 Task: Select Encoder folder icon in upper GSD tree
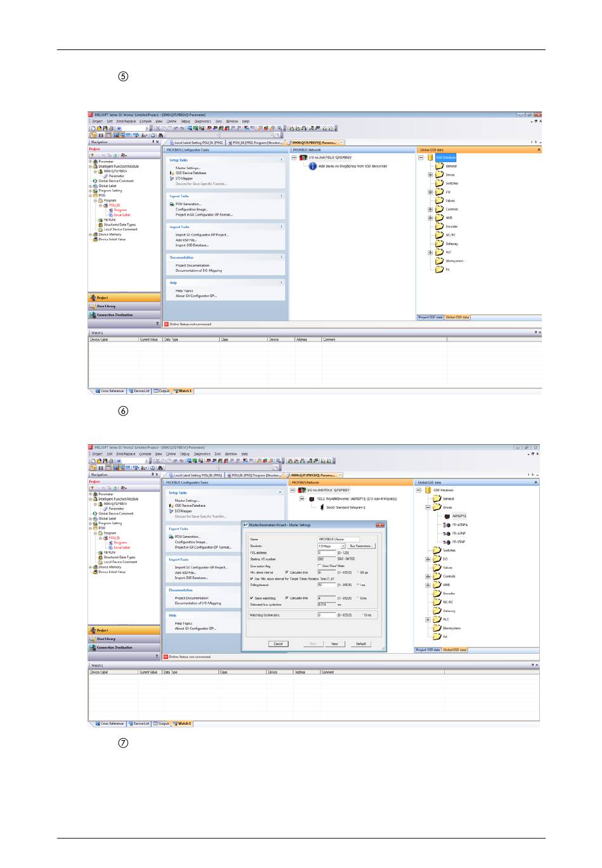pos(439,226)
